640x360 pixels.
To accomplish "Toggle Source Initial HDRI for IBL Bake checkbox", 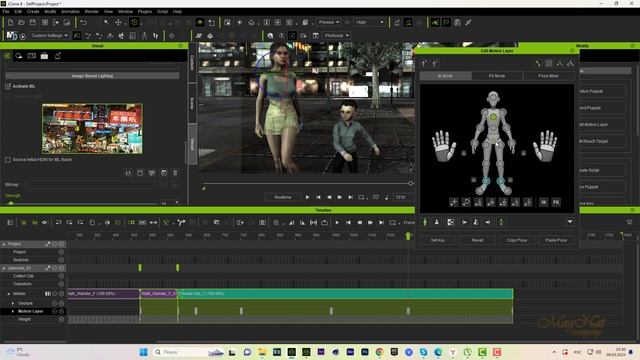I will pos(8,160).
